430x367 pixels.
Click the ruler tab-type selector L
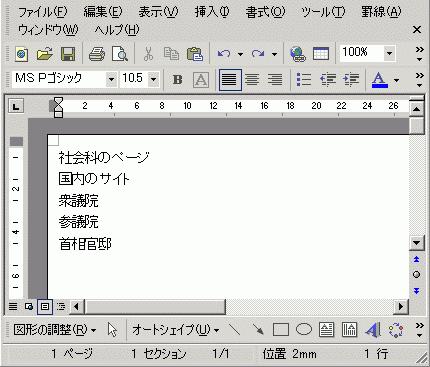tap(16, 106)
